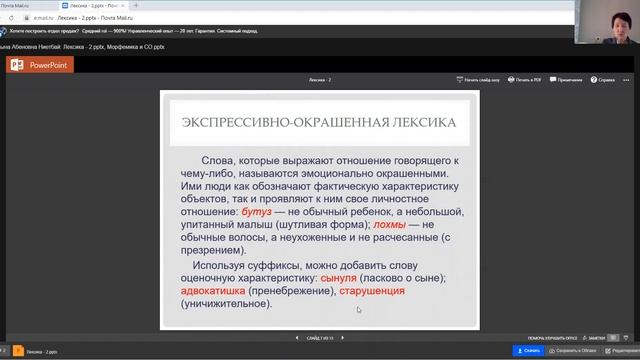Click the Лексика - 2.pptx label at bottom left
This screenshot has height=360, width=640.
tap(42, 351)
